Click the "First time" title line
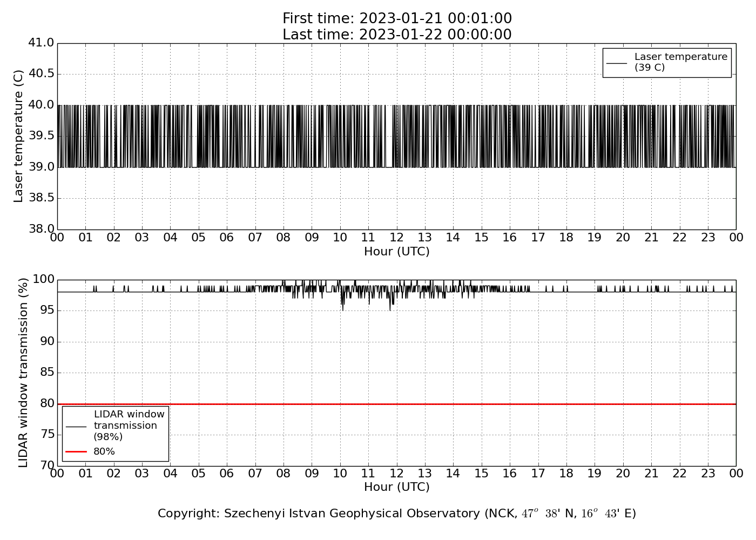 [x=397, y=19]
